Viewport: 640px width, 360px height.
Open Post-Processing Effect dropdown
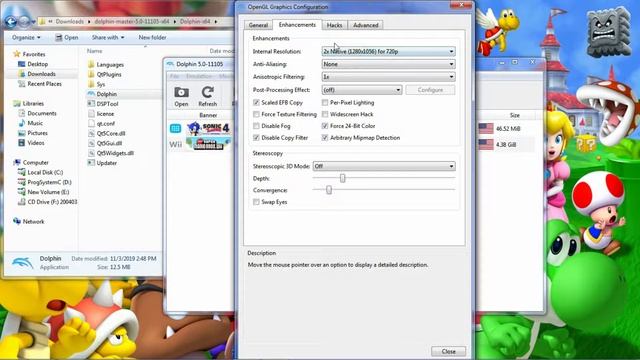click(362, 90)
